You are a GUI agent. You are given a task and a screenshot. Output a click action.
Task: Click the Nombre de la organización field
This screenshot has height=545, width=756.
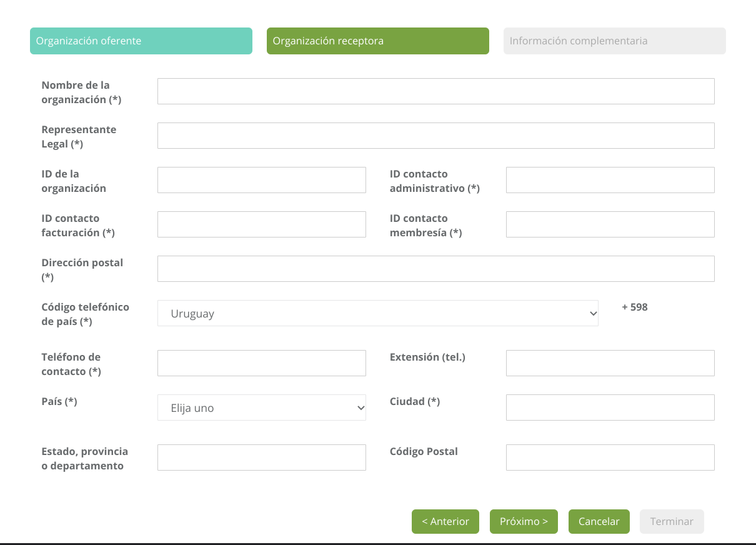point(435,91)
